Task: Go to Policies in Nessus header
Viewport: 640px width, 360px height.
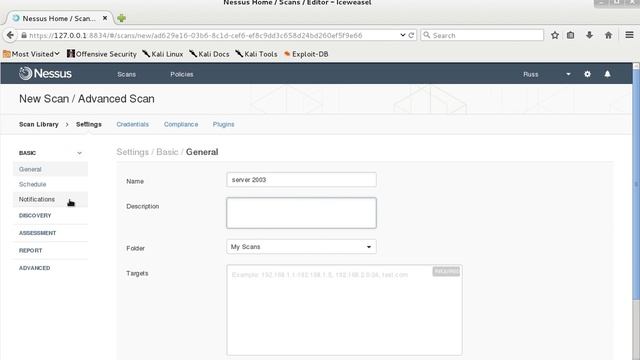Action: (182, 74)
